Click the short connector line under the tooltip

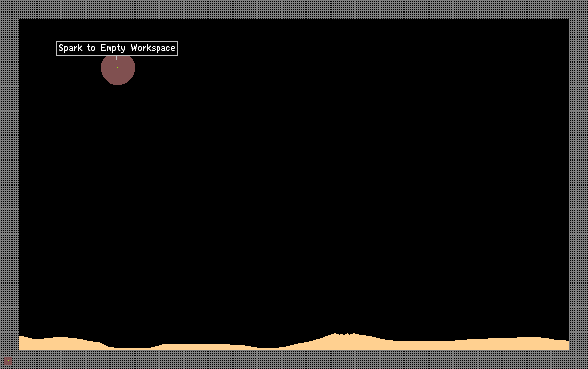coord(116,58)
